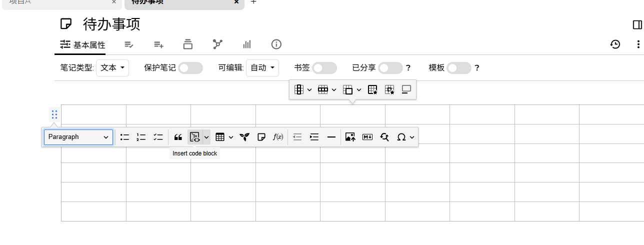Insert a bulleted list
644x245 pixels.
coord(124,137)
